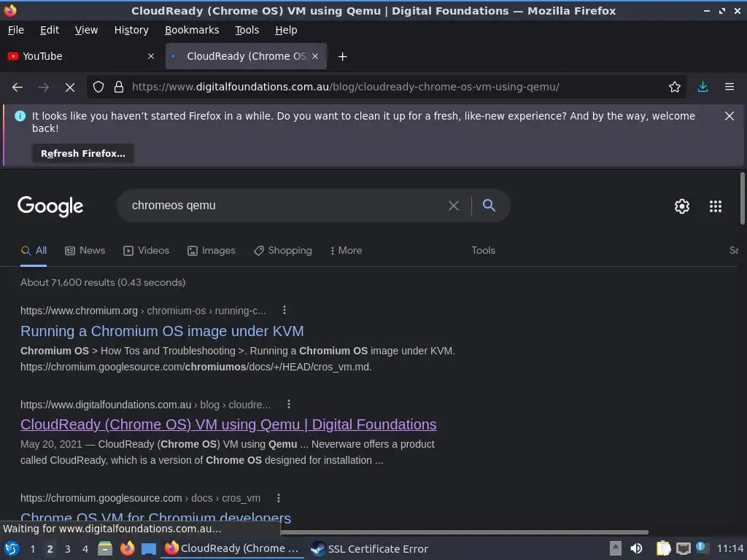Stop loading the page
Viewport: 747px width, 560px height.
69,87
